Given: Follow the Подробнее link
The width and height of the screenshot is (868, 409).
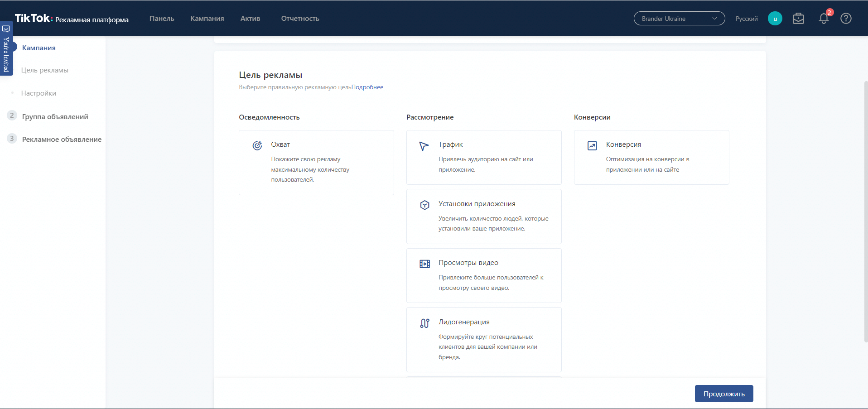Looking at the screenshot, I should pos(367,87).
